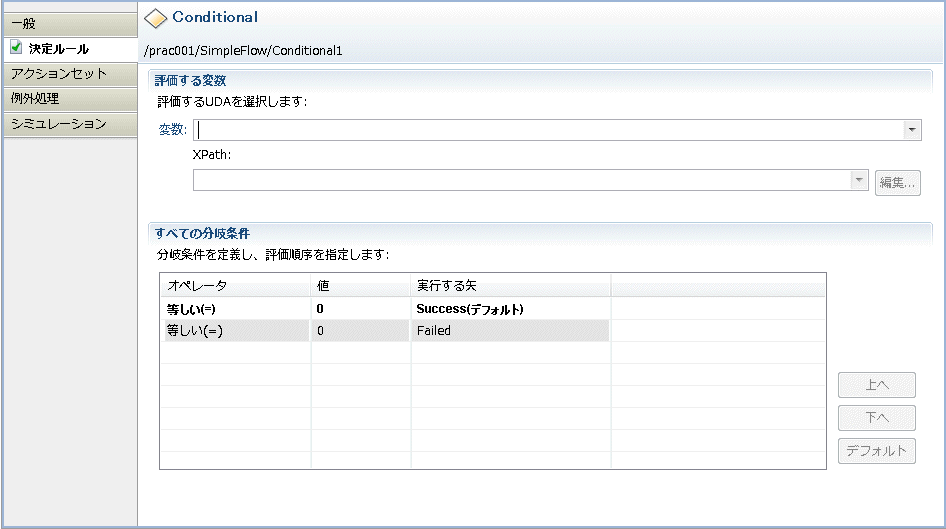The width and height of the screenshot is (946, 529).
Task: Click the value 0 in Failed row
Action: pos(361,331)
